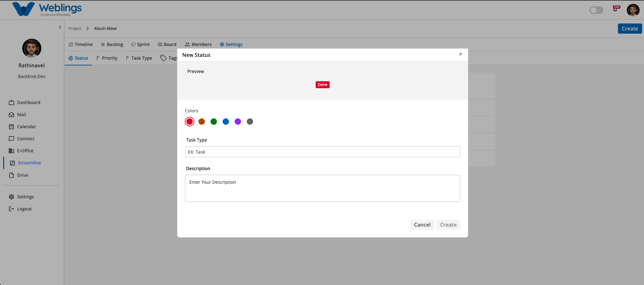Open the project Settings tab
The height and width of the screenshot is (285, 644).
pyautogui.click(x=231, y=44)
